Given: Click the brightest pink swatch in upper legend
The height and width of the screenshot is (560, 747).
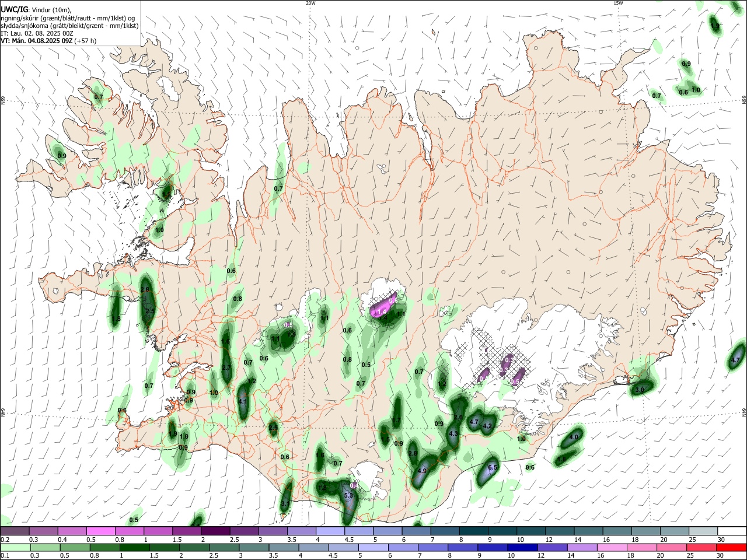Looking at the screenshot, I should click(x=100, y=531).
